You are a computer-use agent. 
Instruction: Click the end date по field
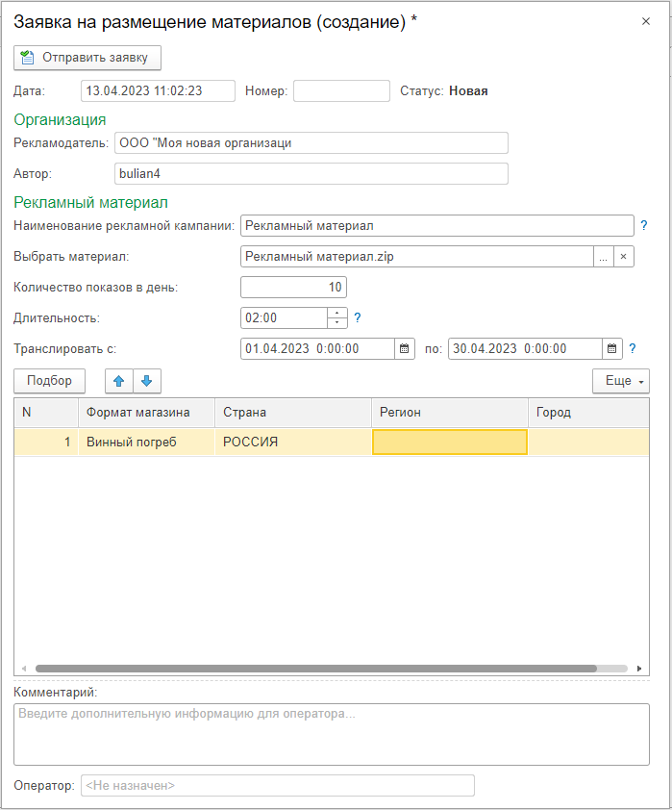(x=525, y=348)
